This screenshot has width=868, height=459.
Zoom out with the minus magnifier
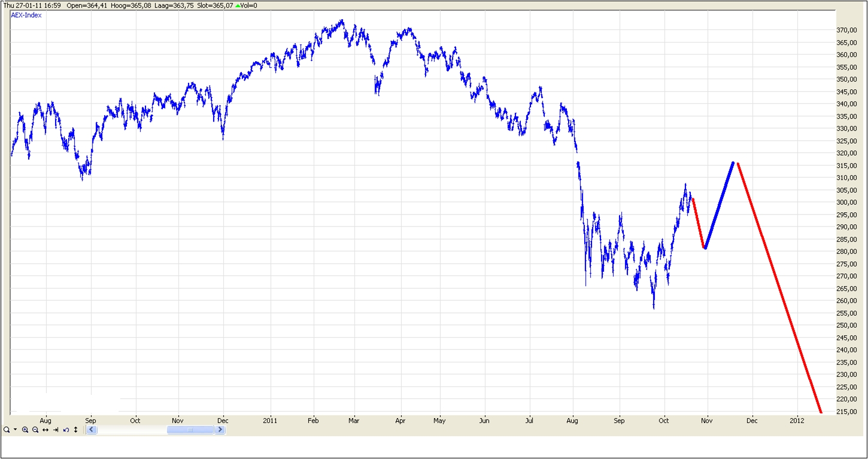click(35, 430)
